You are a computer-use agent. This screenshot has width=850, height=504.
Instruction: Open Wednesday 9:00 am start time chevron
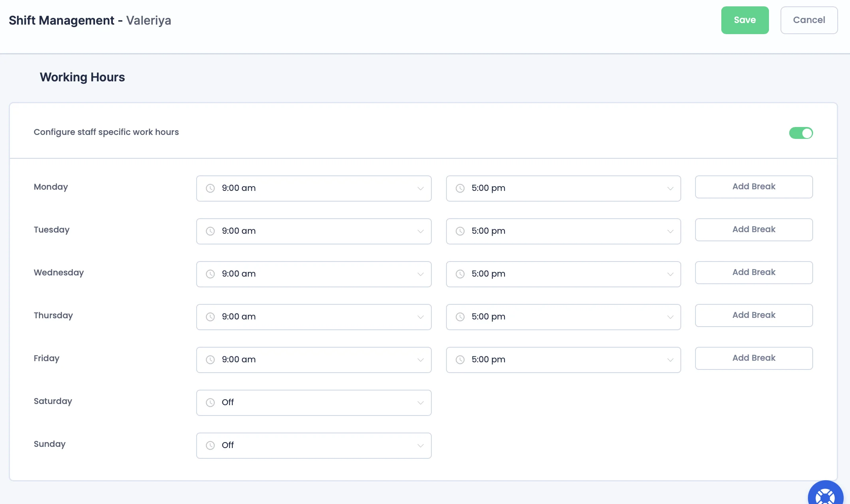coord(420,274)
